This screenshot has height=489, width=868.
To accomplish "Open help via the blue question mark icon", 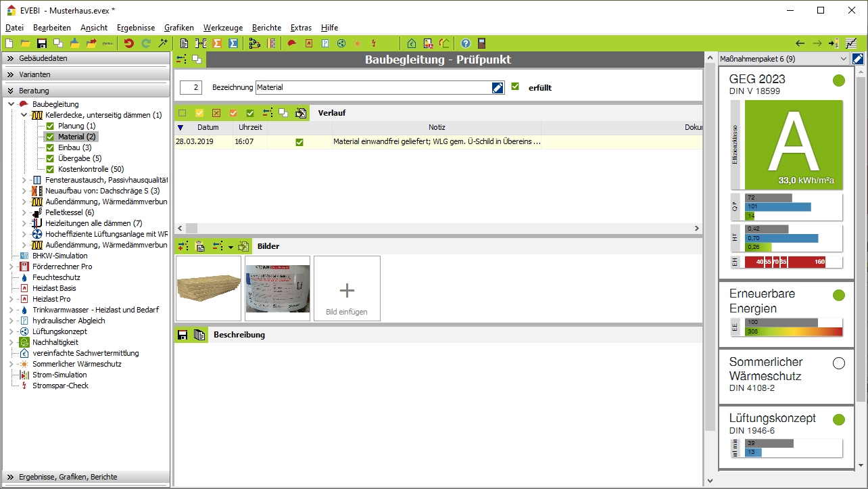I will pyautogui.click(x=465, y=43).
